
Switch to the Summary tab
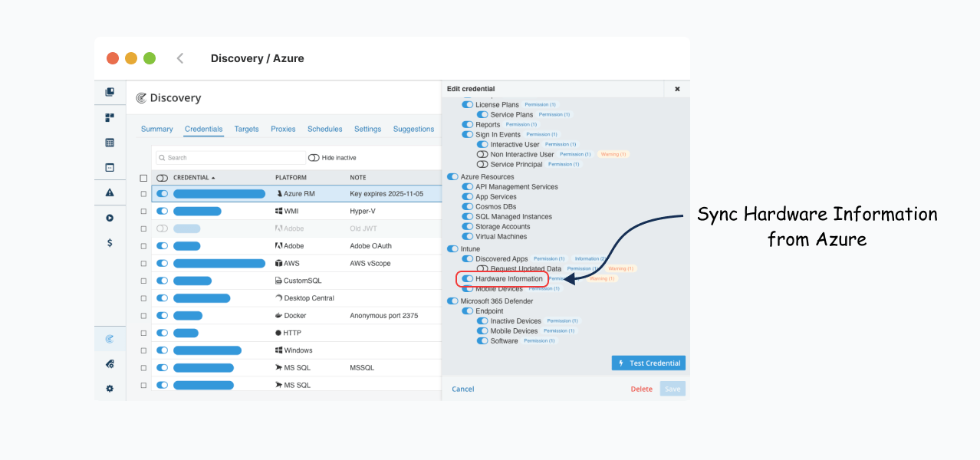click(x=157, y=129)
